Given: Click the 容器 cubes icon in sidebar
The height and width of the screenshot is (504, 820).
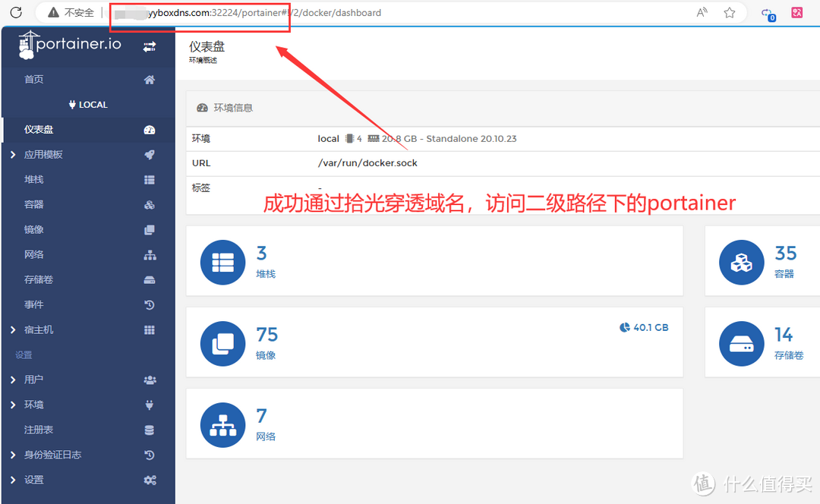Looking at the screenshot, I should [x=150, y=205].
